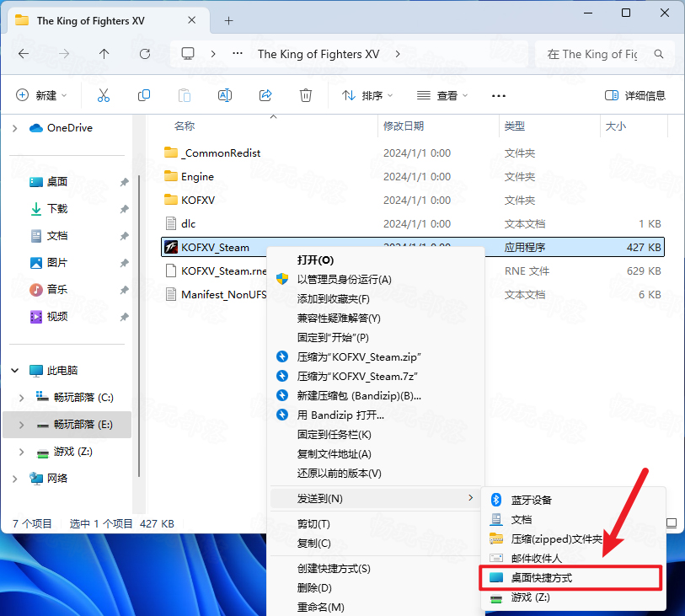This screenshot has height=616, width=685.
Task: Expand the OneDrive tree node
Action: point(15,128)
